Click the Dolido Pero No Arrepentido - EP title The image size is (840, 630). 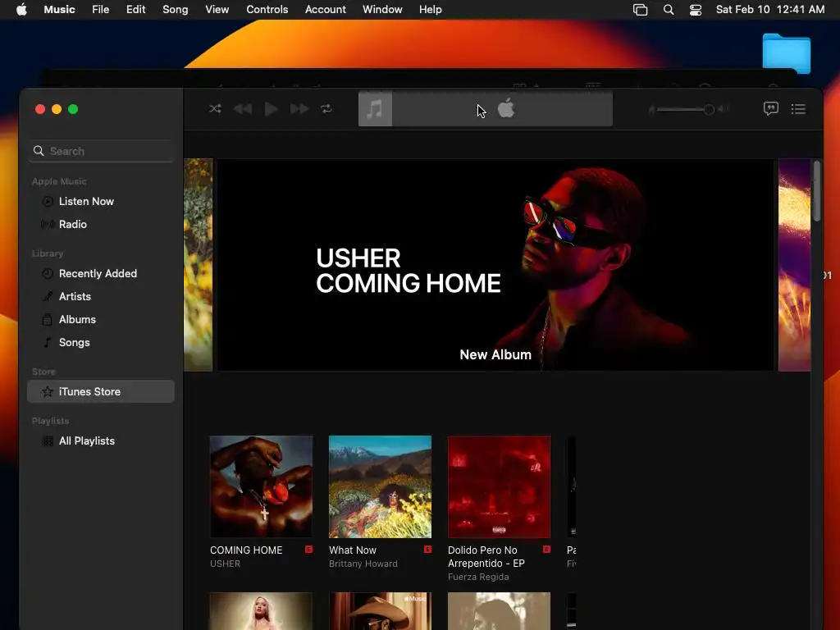pos(486,557)
